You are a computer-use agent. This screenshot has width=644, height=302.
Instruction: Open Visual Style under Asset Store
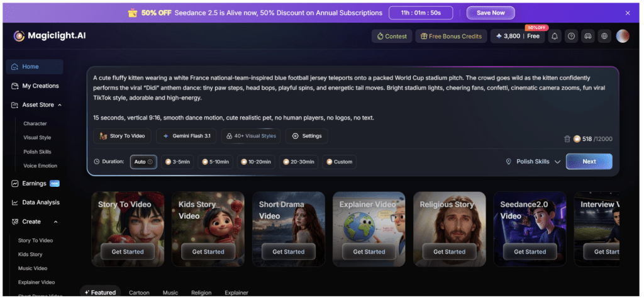pyautogui.click(x=37, y=138)
